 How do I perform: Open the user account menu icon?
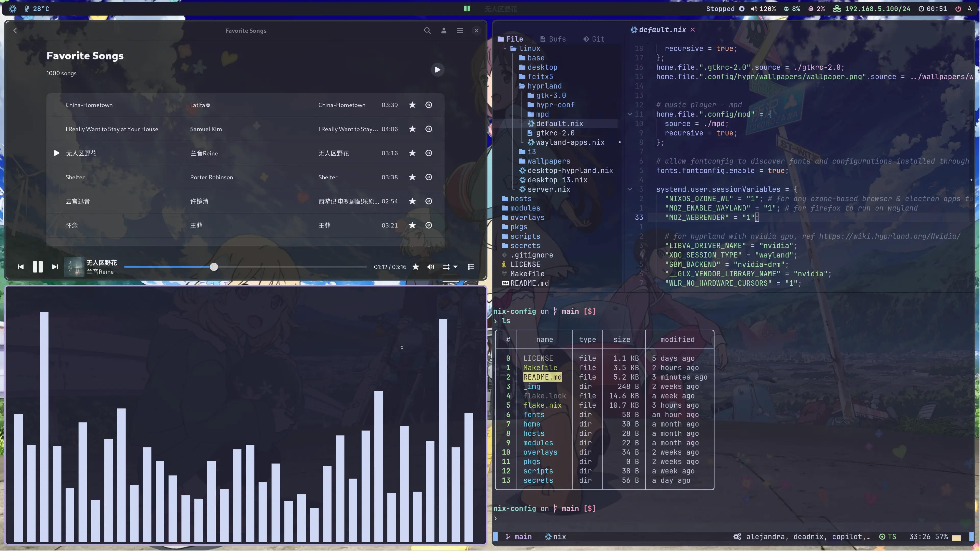[x=444, y=30]
